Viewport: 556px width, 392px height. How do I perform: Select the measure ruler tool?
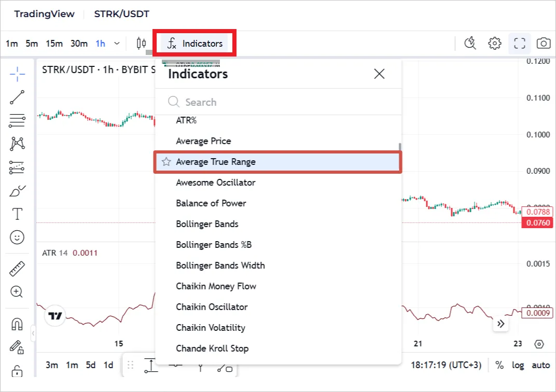tap(17, 268)
